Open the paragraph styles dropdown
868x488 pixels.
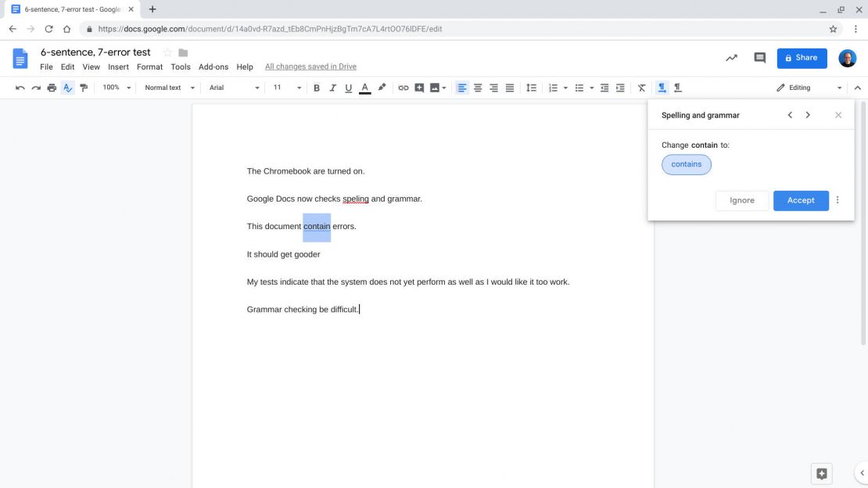167,88
